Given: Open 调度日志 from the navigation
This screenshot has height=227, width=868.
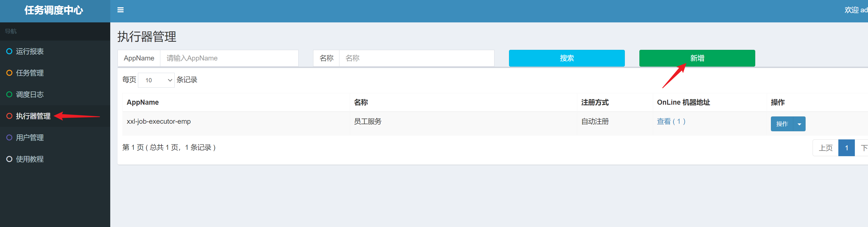Looking at the screenshot, I should tap(30, 94).
